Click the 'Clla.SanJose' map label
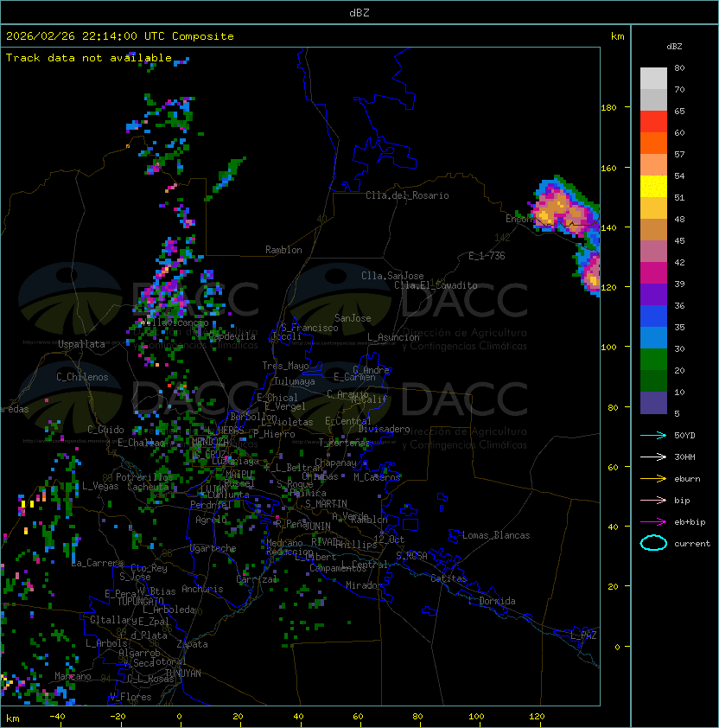The height and width of the screenshot is (728, 719). click(x=392, y=276)
